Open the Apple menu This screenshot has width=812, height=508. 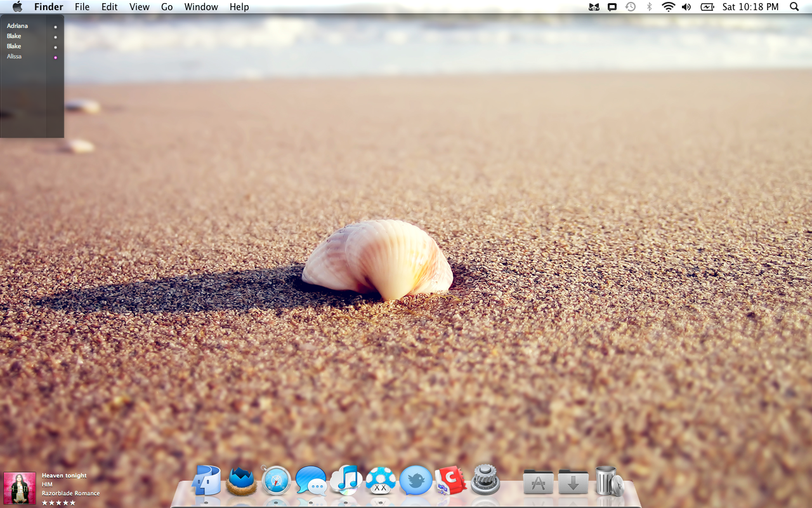tap(17, 7)
